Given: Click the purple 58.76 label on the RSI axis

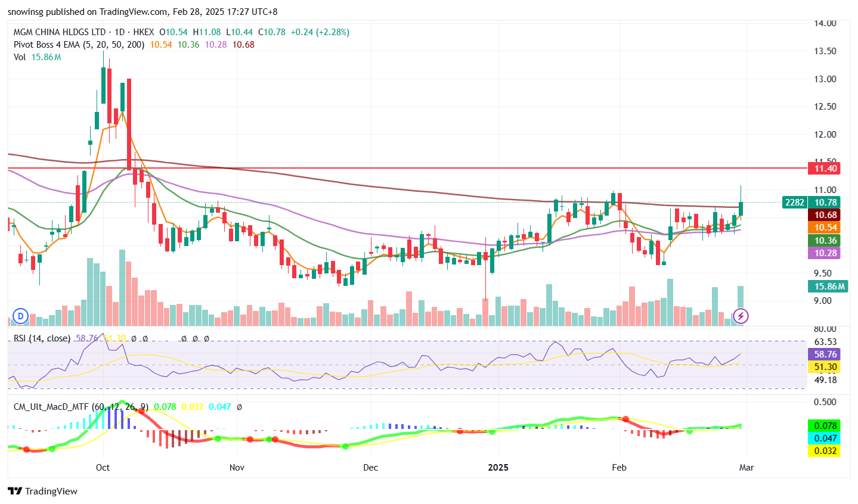Looking at the screenshot, I should click(x=823, y=354).
